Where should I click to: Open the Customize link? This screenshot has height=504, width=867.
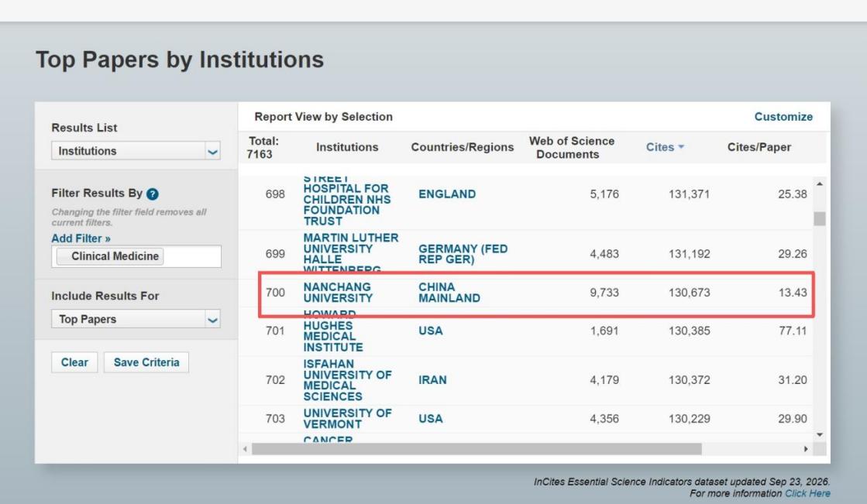(x=783, y=117)
